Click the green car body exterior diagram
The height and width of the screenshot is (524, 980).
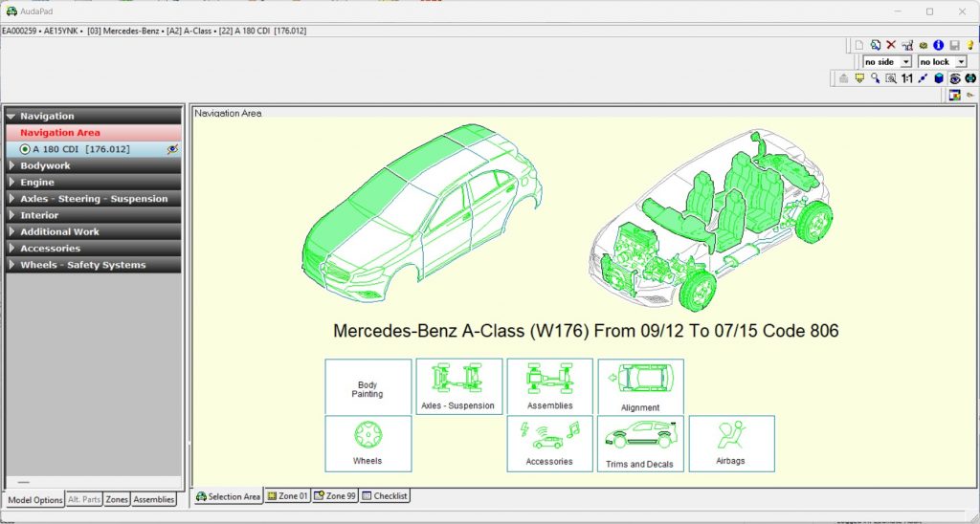pos(422,212)
